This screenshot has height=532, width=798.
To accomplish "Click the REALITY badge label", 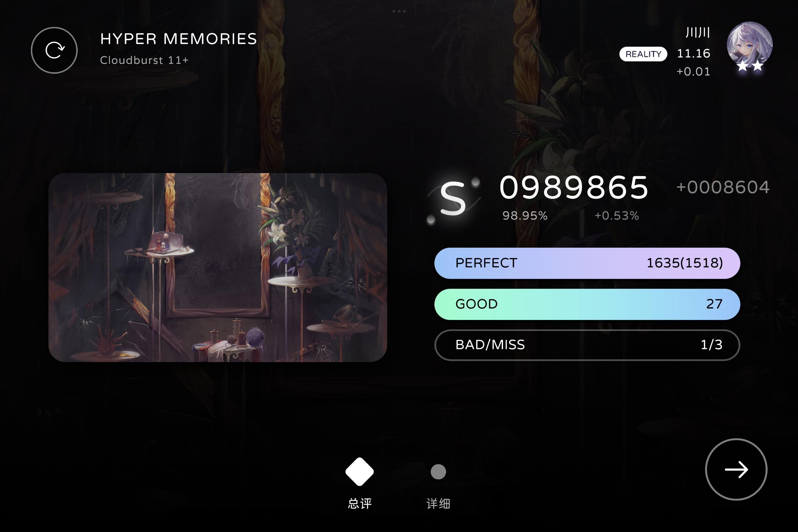I will [x=643, y=54].
